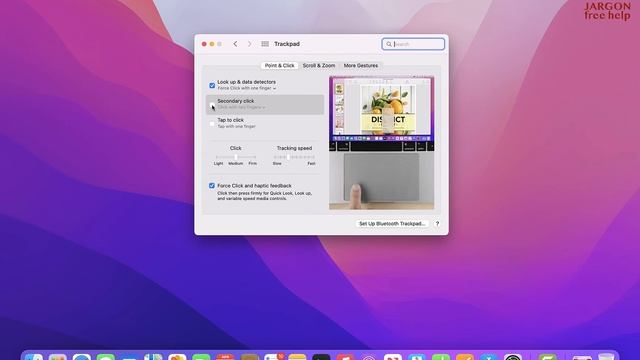Show all preferences with the grid icon

[x=265, y=44]
